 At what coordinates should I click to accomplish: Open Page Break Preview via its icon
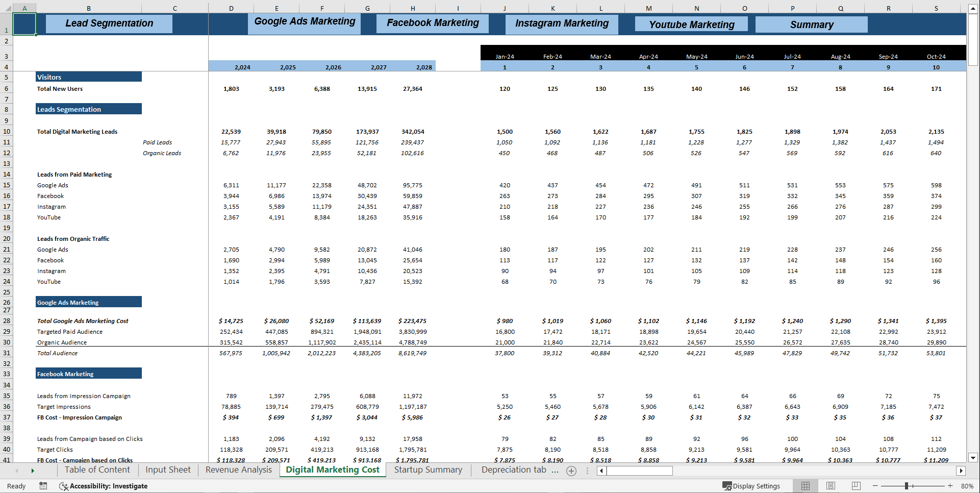click(x=856, y=485)
